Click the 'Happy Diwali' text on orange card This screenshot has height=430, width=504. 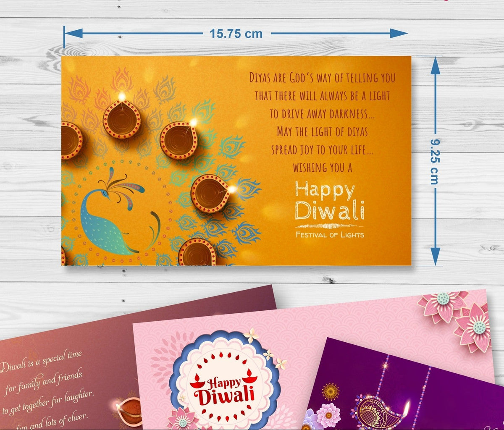click(x=329, y=200)
